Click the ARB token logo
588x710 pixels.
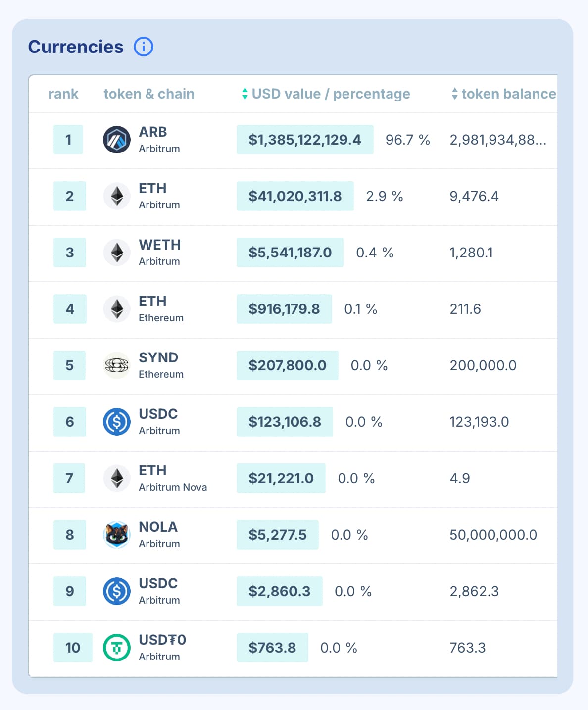pos(117,140)
